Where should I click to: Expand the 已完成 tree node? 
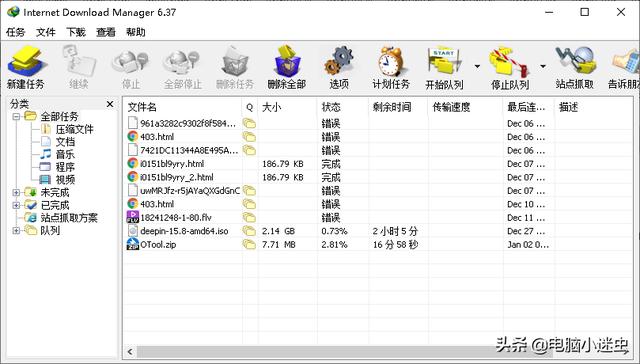pos(16,205)
